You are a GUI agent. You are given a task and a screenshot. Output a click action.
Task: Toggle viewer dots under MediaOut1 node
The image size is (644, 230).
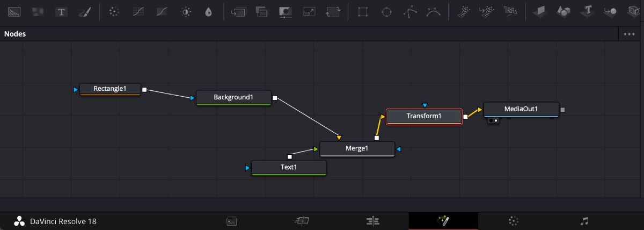pos(494,121)
